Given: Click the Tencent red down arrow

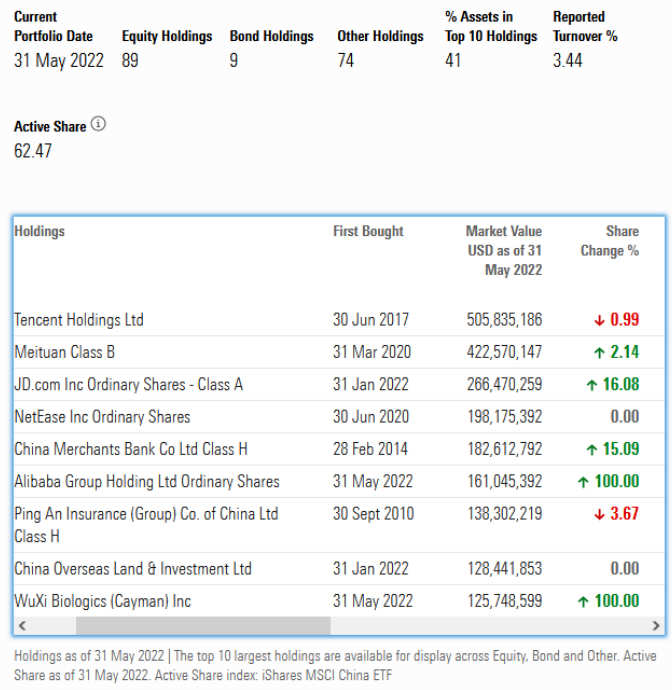Looking at the screenshot, I should click(599, 320).
